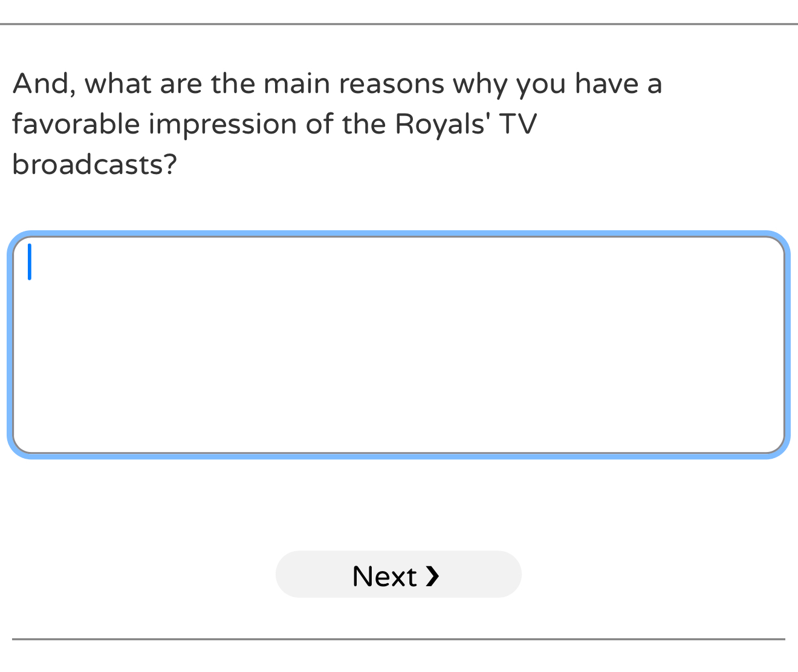Screen dimensions: 798x672
Task: Click the word "what" in the question
Action: pos(118,84)
